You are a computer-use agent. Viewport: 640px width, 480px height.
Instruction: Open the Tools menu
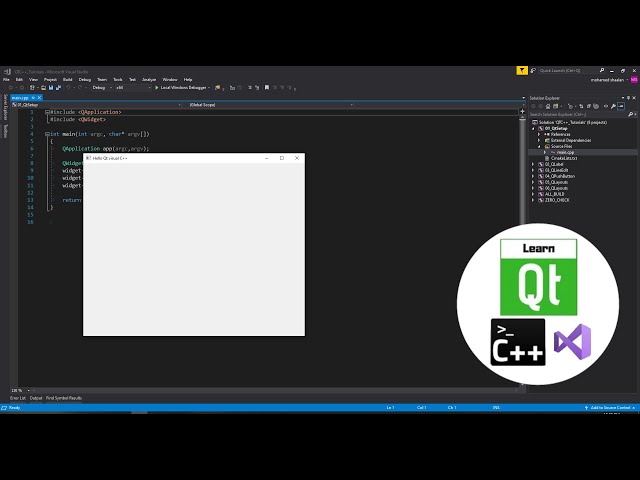[118, 80]
